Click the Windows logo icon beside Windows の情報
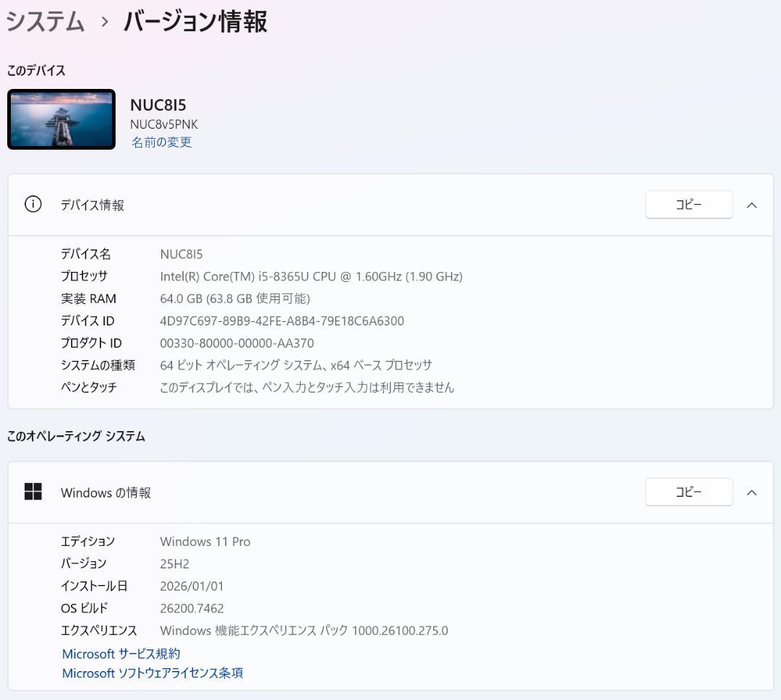 pyautogui.click(x=33, y=492)
